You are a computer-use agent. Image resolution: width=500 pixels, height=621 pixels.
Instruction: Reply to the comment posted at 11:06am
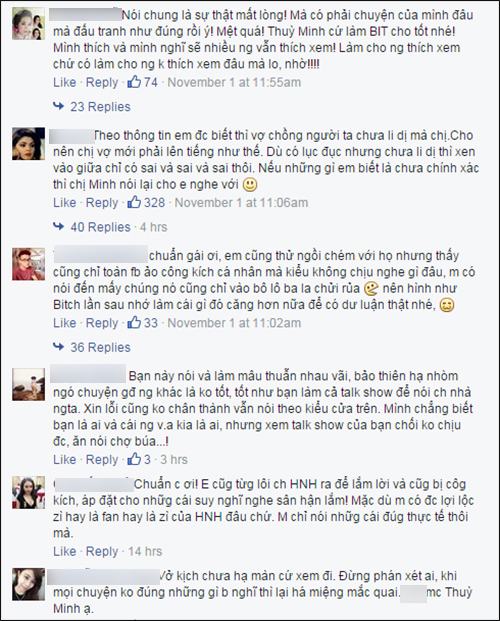point(102,203)
